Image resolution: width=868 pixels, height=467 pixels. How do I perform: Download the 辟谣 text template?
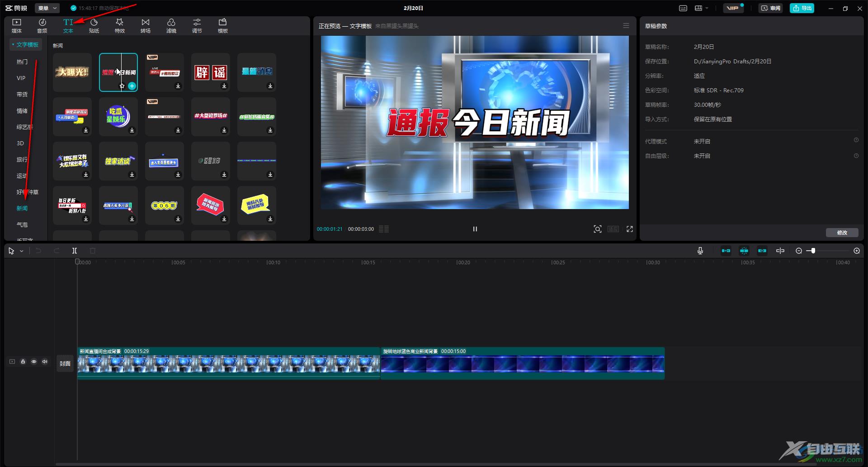[224, 86]
